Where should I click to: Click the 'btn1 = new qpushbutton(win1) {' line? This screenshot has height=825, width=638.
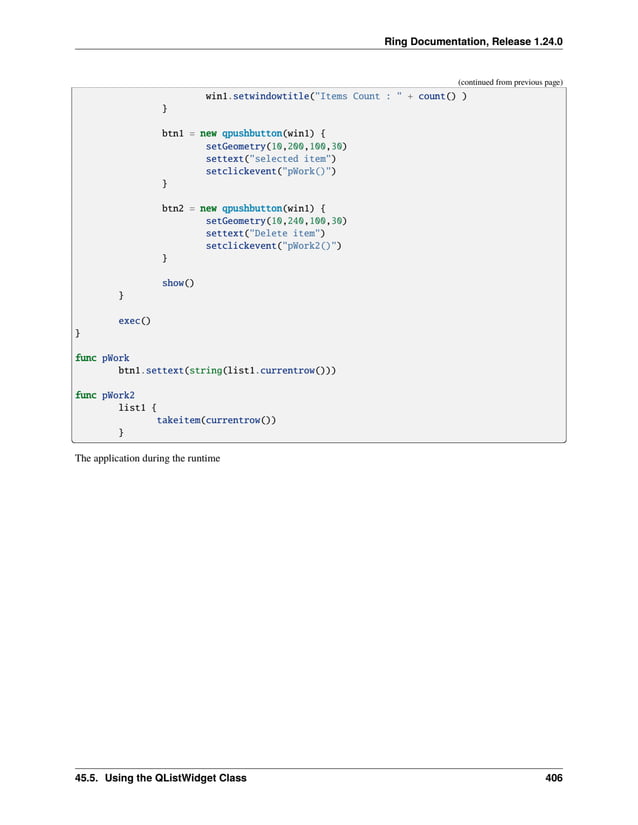tap(244, 134)
